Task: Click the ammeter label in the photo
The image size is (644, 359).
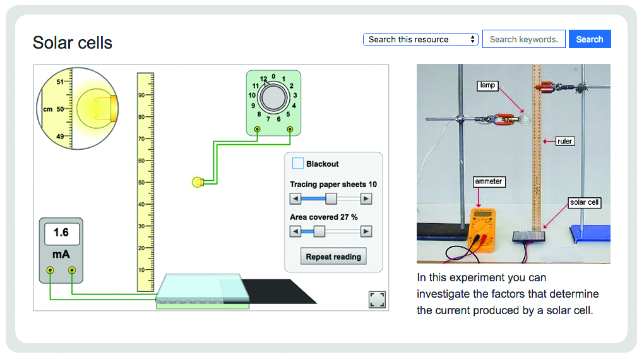Action: [488, 181]
